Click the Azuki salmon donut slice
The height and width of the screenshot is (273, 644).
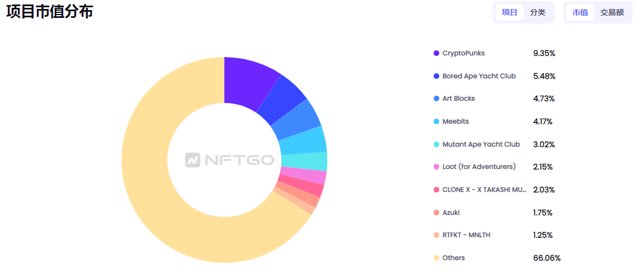click(x=299, y=194)
